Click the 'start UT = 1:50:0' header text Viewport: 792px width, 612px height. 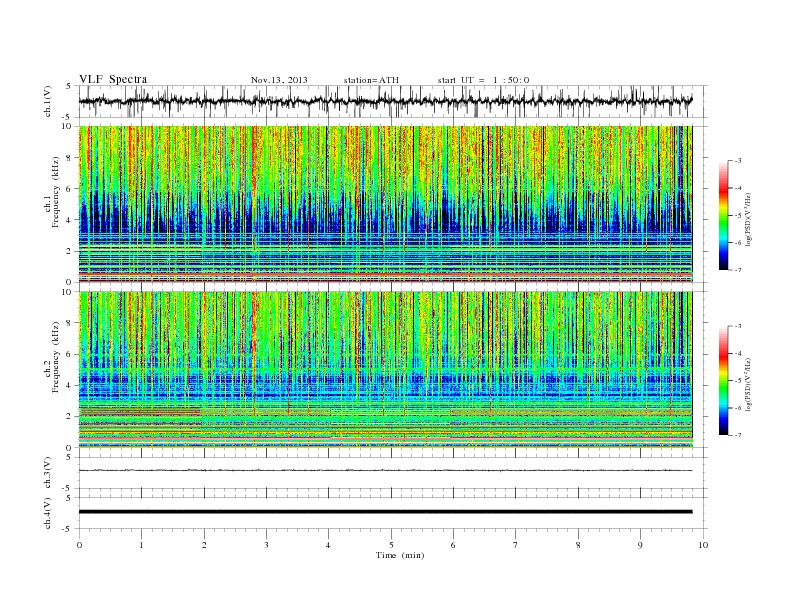[483, 80]
